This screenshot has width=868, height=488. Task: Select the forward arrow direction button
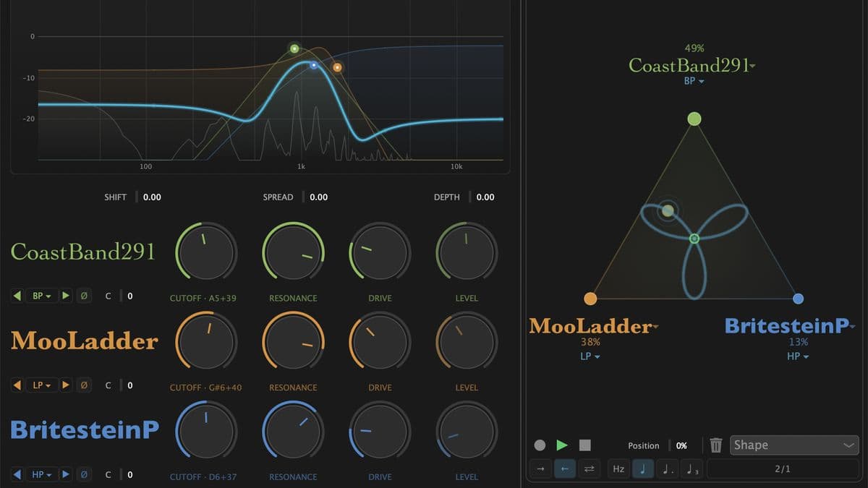(540, 469)
